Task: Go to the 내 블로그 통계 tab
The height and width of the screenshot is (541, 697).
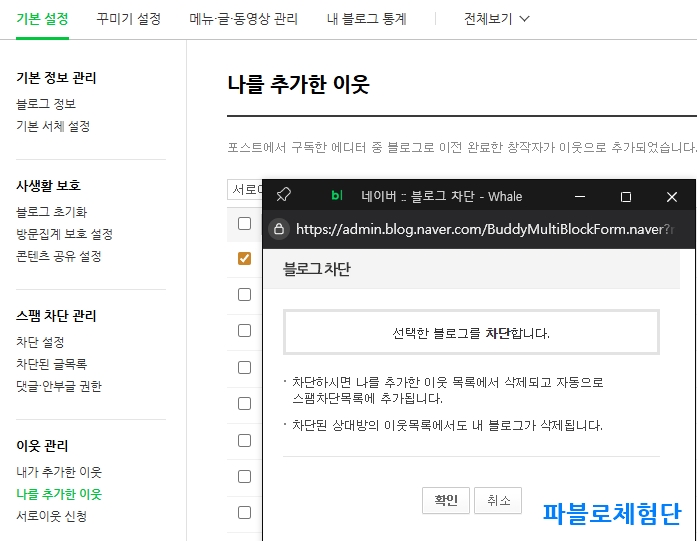Action: coord(367,19)
